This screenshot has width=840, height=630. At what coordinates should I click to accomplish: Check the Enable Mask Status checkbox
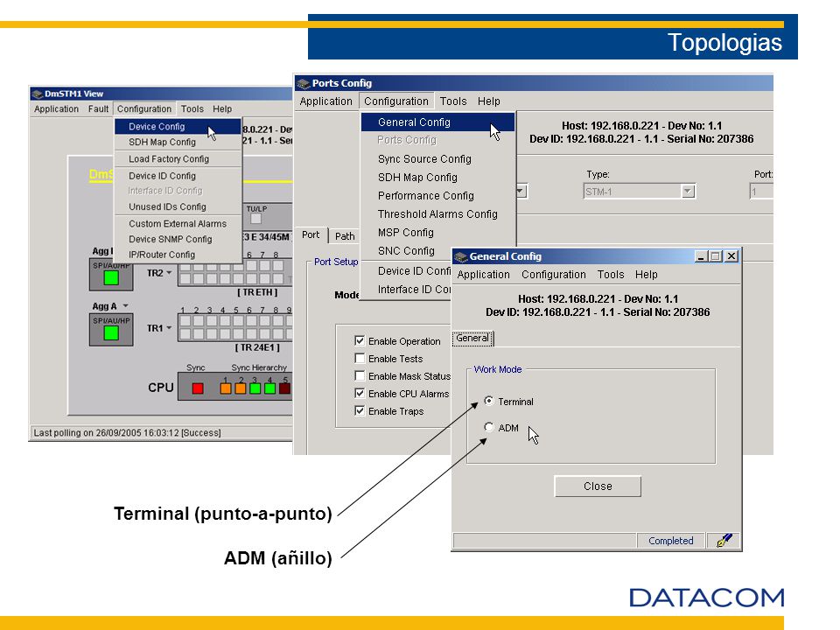360,376
